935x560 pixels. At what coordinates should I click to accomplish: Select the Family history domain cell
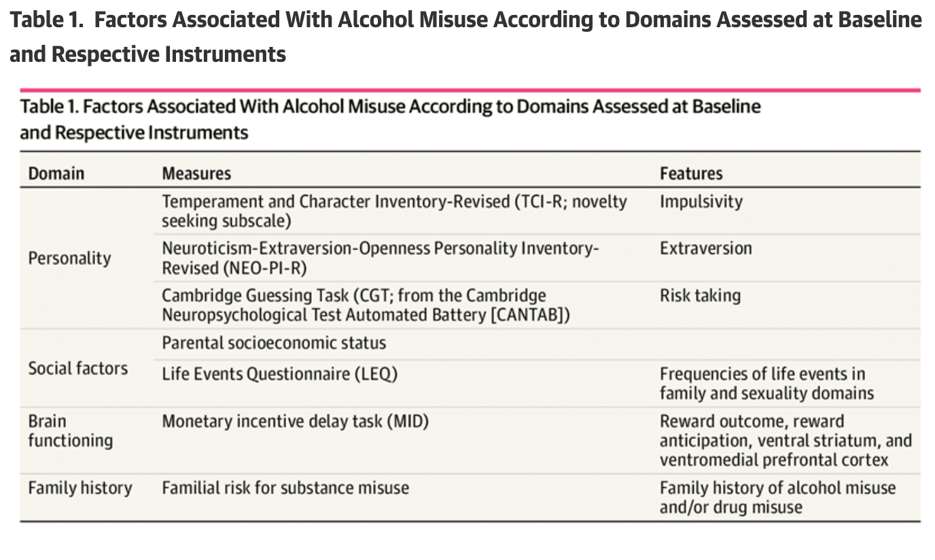click(x=80, y=488)
